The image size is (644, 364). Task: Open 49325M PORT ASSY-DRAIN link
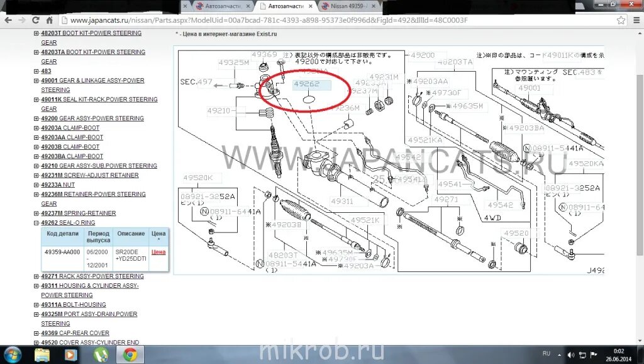click(x=89, y=319)
